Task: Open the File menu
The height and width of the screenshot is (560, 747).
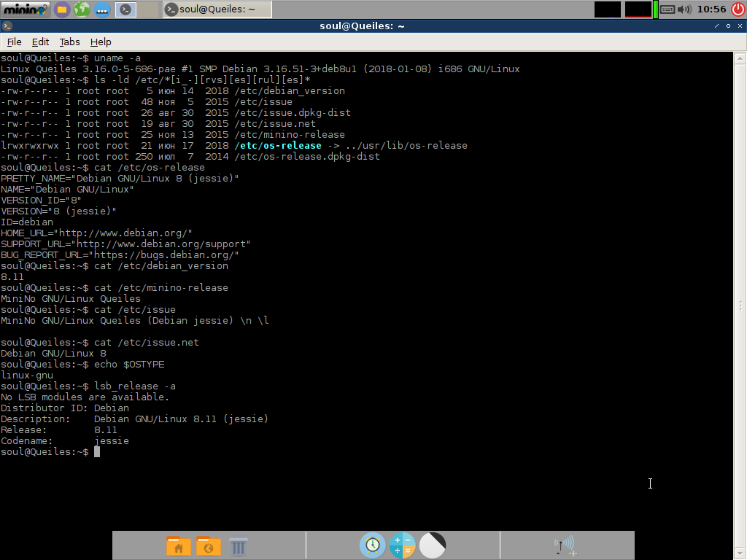Action: point(14,42)
